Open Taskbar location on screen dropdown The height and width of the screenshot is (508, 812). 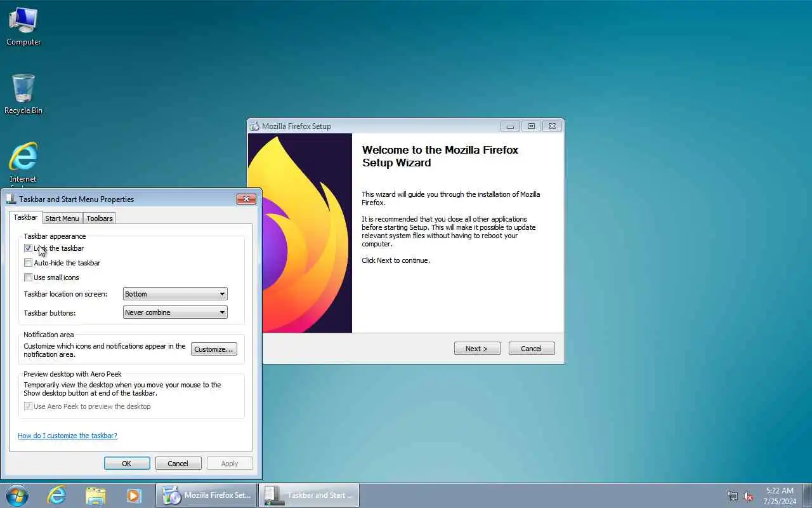click(x=175, y=294)
